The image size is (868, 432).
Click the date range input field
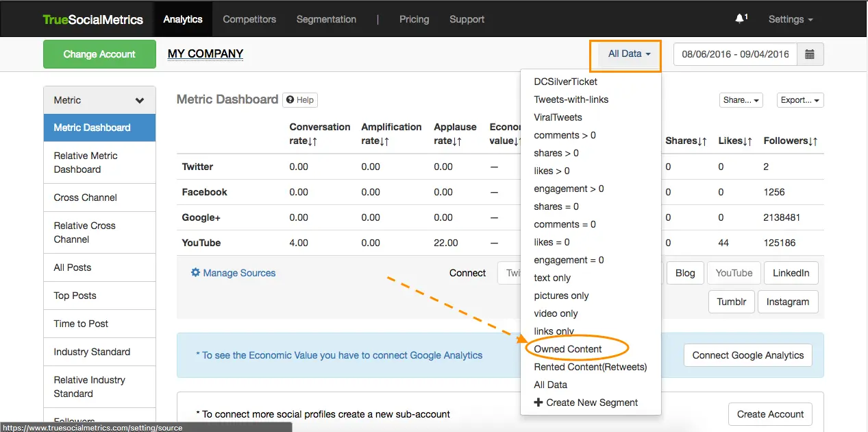[735, 54]
